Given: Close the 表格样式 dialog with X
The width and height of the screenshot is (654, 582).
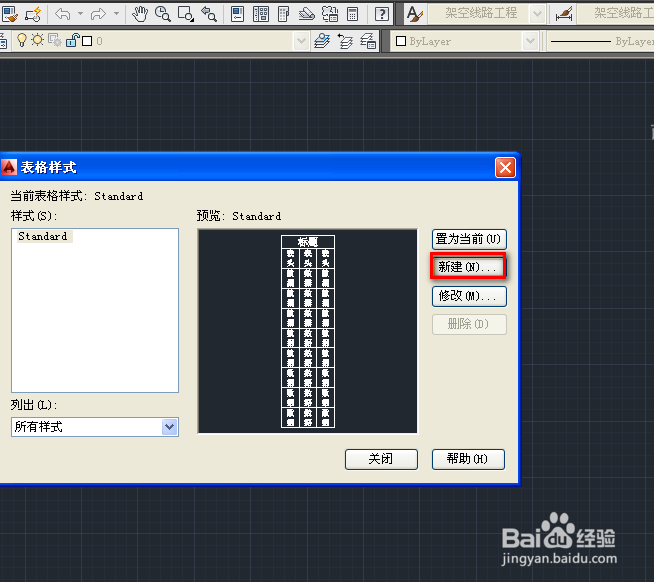Looking at the screenshot, I should coord(505,168).
